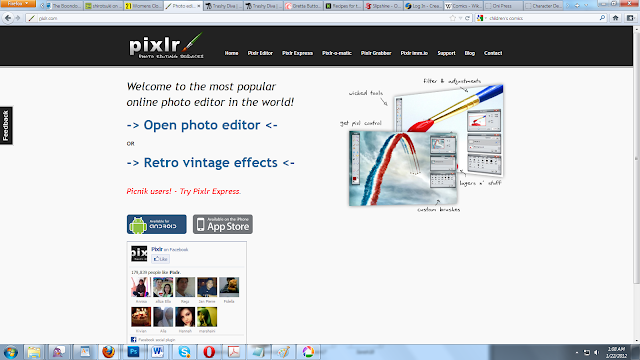Open the Picasa taskbar icon
640x360 pixels.
pos(308,352)
